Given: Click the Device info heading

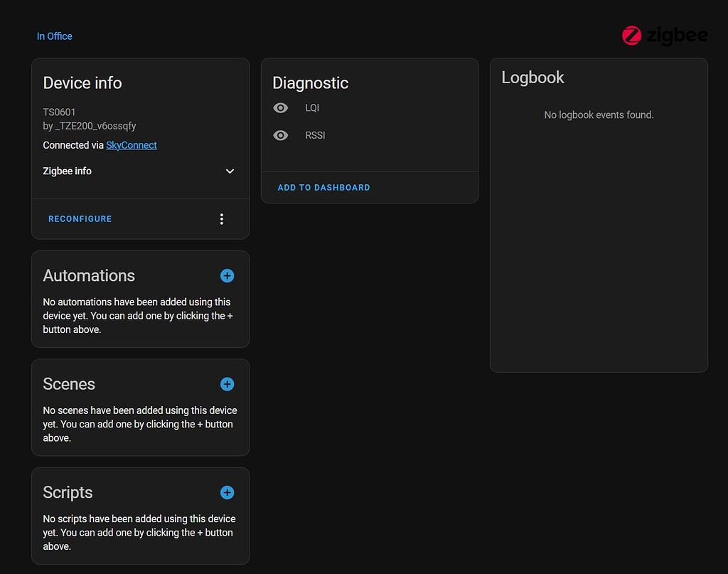Looking at the screenshot, I should 82,83.
